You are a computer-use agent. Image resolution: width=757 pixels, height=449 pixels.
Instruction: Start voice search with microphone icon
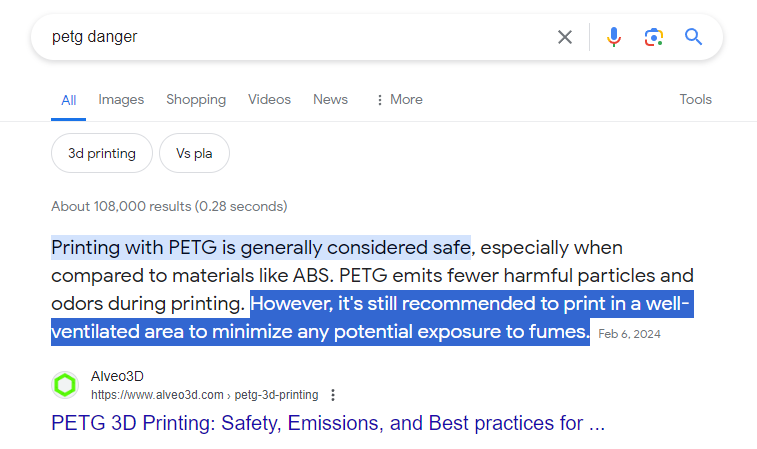pos(614,37)
